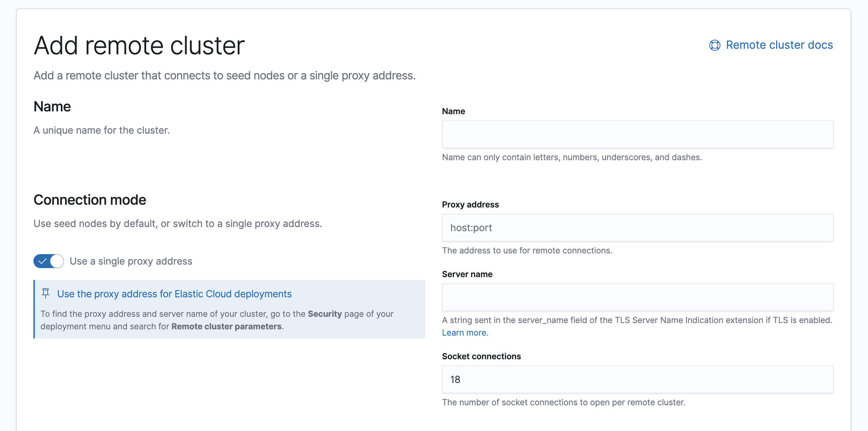Click the Name label above the input

[453, 111]
